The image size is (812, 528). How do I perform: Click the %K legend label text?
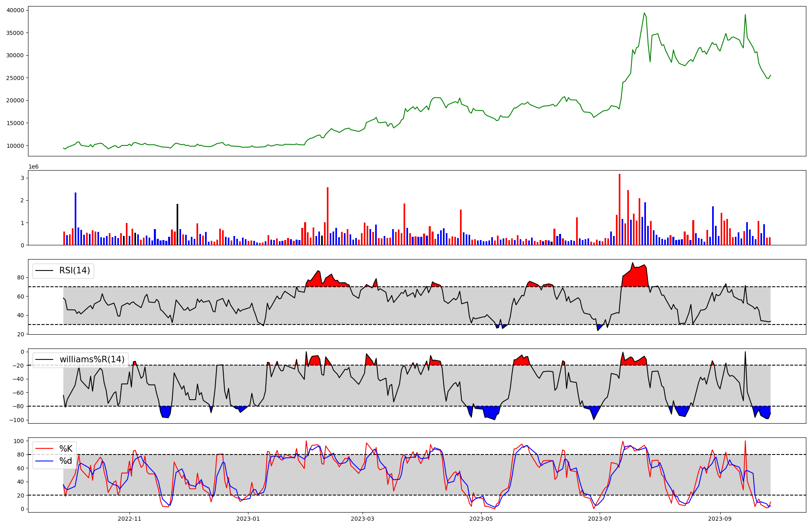[x=66, y=449]
